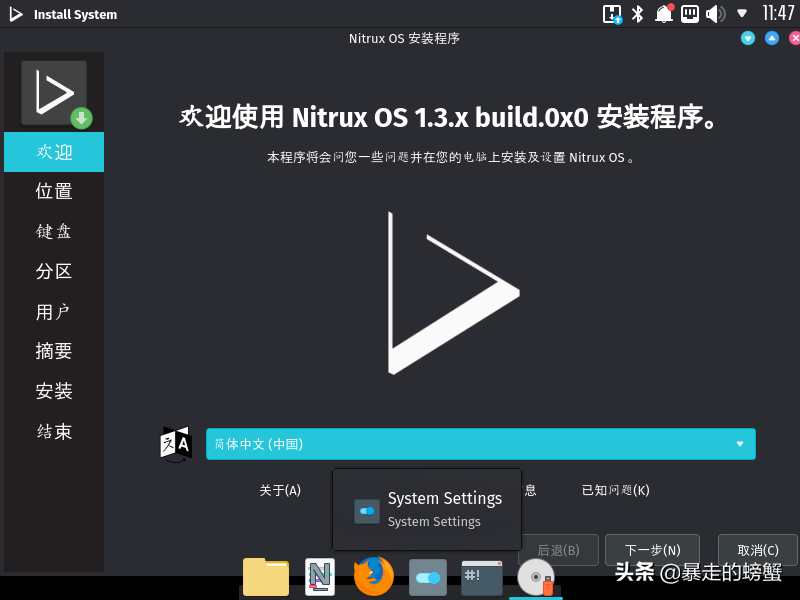Click Install System in the top bar
This screenshot has height=600, width=800.
pyautogui.click(x=76, y=14)
